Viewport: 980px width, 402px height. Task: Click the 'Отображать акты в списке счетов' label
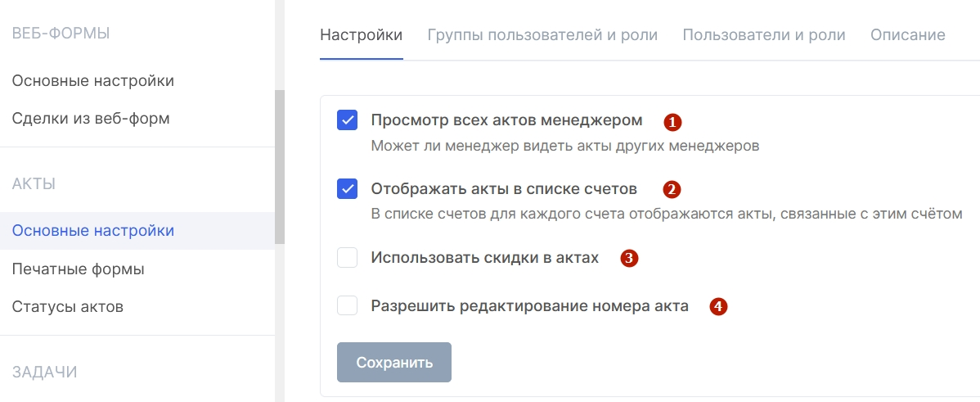tap(504, 189)
